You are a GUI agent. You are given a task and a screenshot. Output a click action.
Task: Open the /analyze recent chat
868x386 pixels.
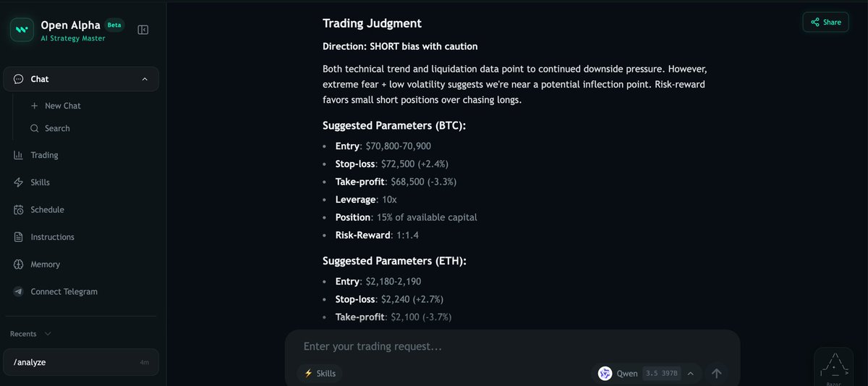(x=81, y=362)
